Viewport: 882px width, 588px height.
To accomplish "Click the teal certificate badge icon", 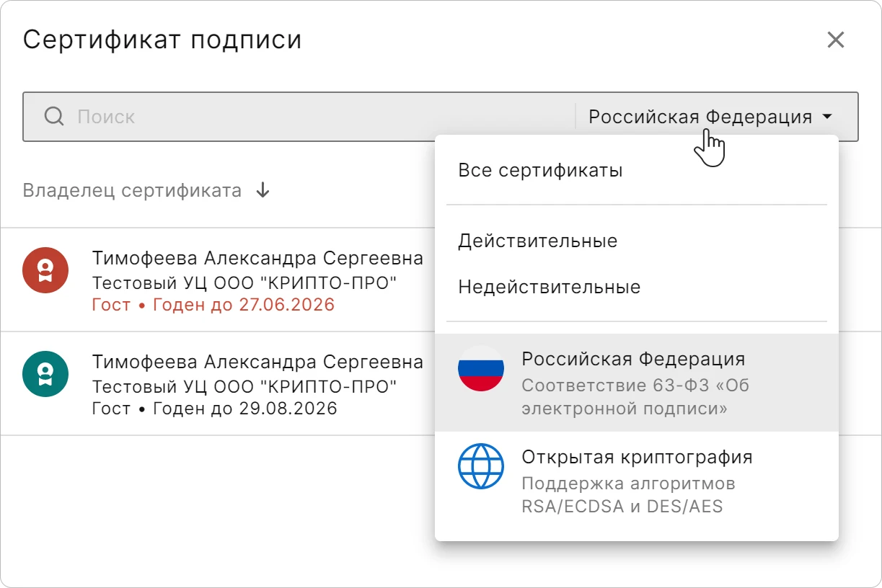I will coord(45,374).
